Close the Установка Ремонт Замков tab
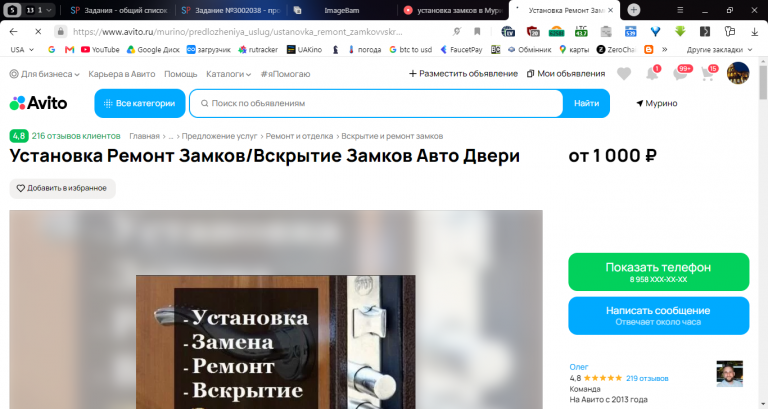Viewport: 768px width, 409px height. (610, 10)
